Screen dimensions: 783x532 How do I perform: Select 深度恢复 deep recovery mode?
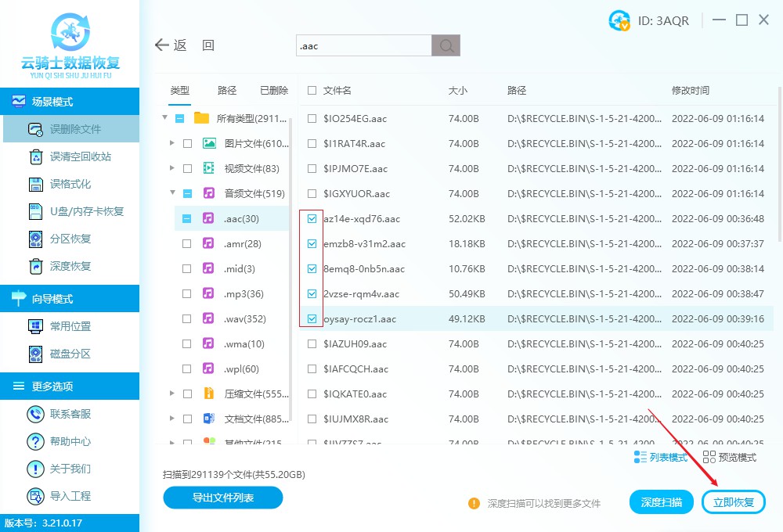(70, 266)
